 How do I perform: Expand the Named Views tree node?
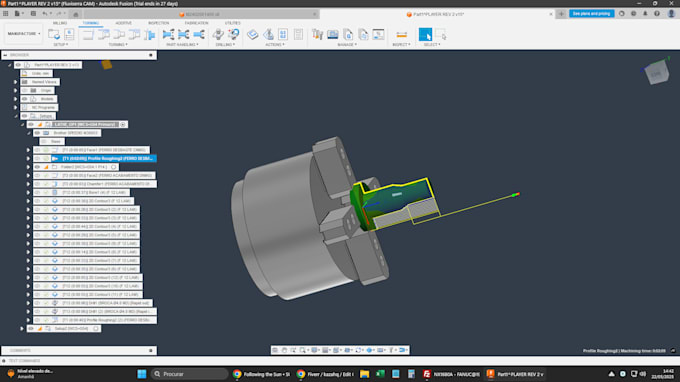pos(15,82)
